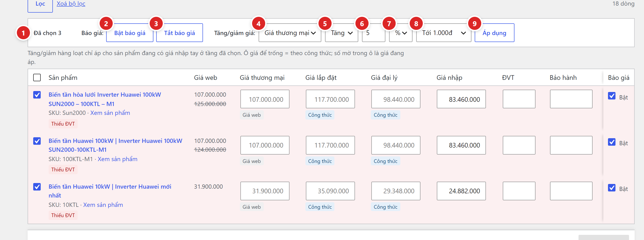Click ĐVT input in 100KTL-M1 row
The image size is (644, 240).
519,145
